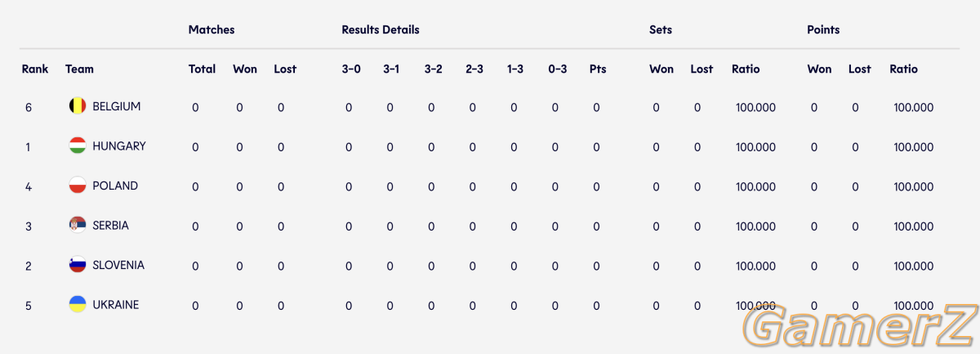The width and height of the screenshot is (980, 354).
Task: Sort by the Team column header
Action: tap(79, 69)
